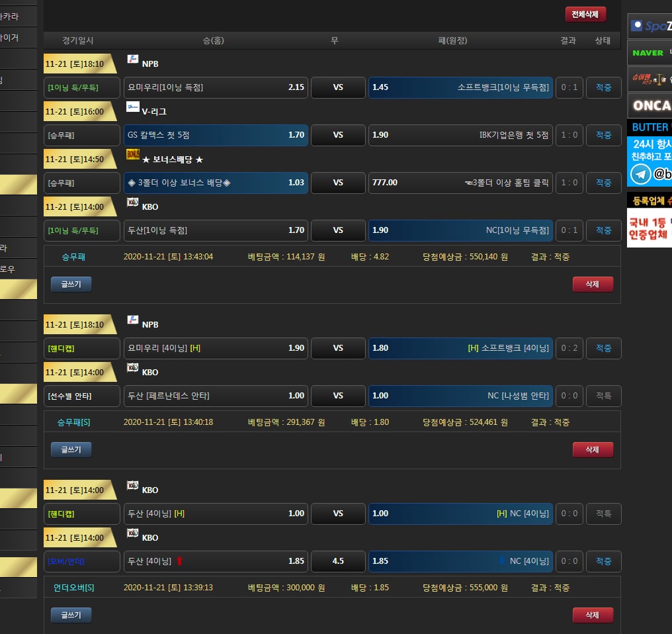Click the Telegram icon in the right banner
Screen dimensions: 672x634
click(640, 174)
